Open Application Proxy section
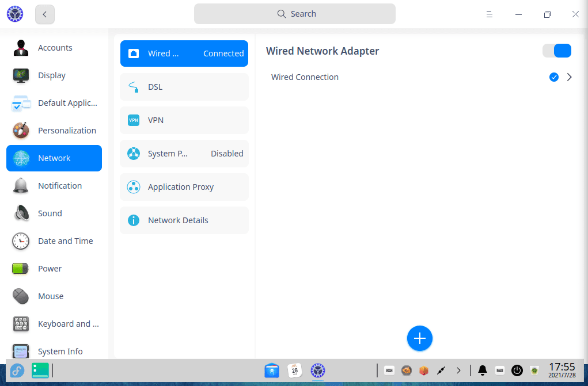Viewport: 588px width, 386px height. [x=184, y=187]
